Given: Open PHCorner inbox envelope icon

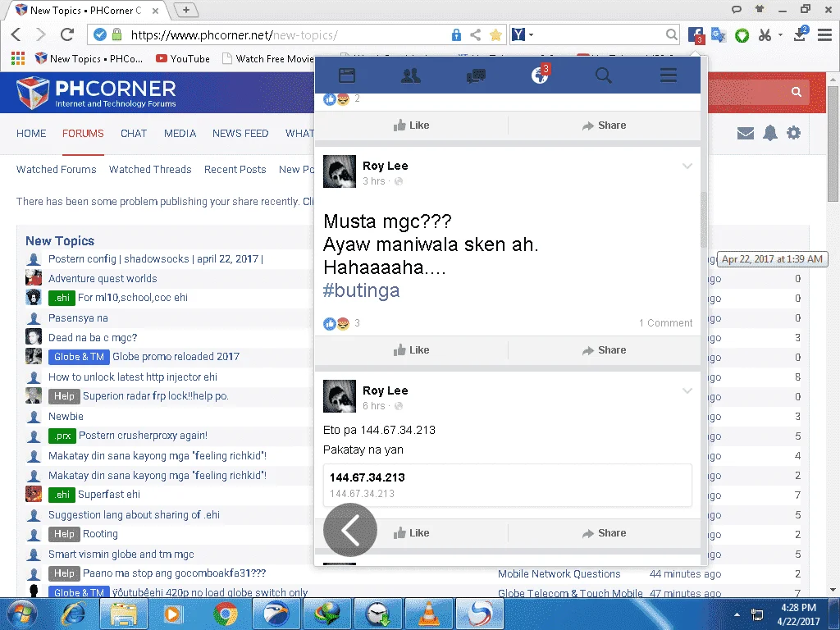Looking at the screenshot, I should click(x=745, y=133).
